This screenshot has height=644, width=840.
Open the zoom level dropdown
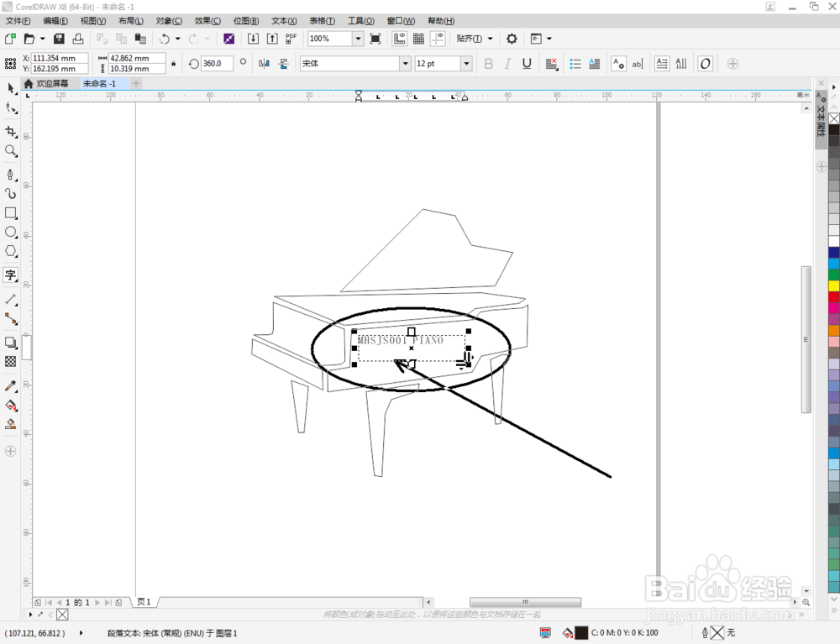(x=358, y=39)
